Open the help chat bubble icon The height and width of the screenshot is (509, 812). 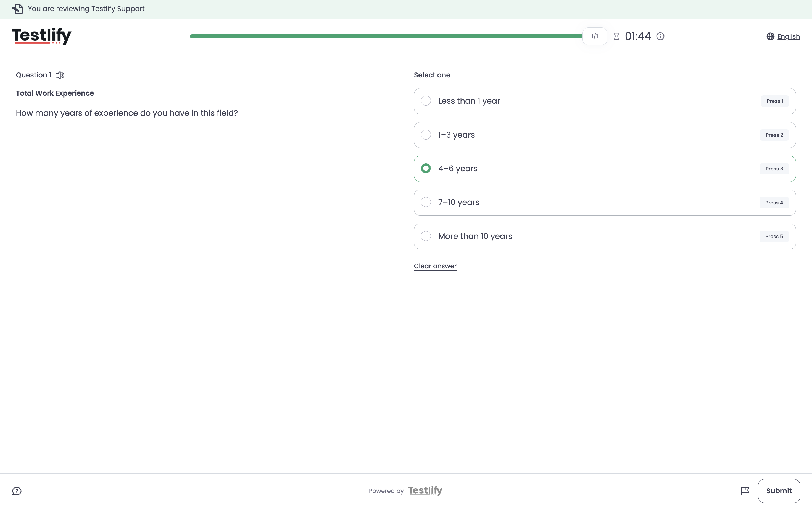pos(17,491)
